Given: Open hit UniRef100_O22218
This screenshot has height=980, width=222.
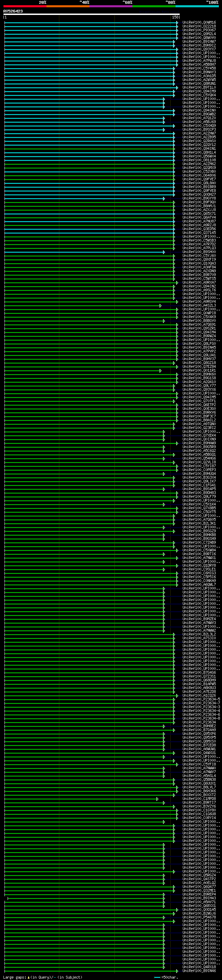Looking at the screenshot, I should pyautogui.click(x=199, y=26).
